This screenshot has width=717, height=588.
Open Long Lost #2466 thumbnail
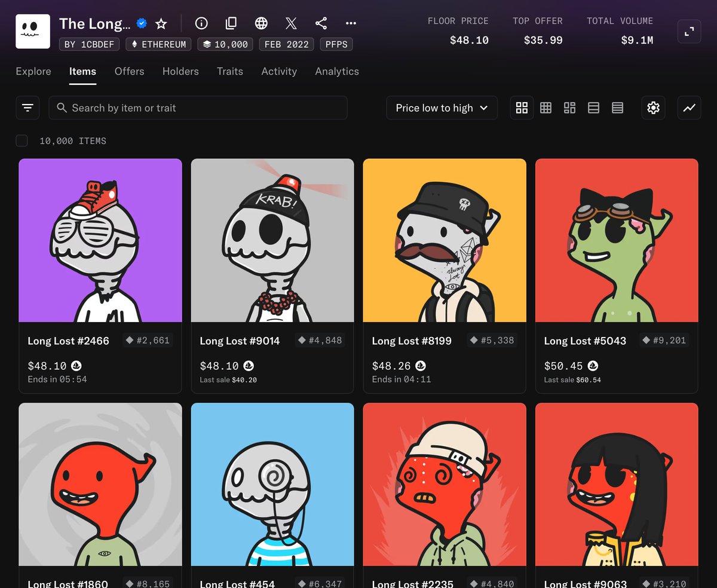tap(100, 240)
